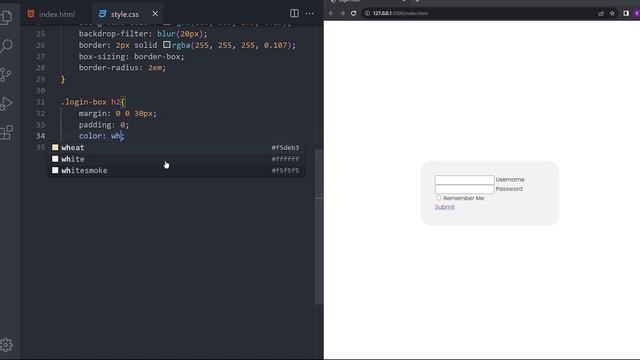The height and width of the screenshot is (360, 640).
Task: Choose whitesmoke from the autocomplete list
Action: tap(177, 170)
